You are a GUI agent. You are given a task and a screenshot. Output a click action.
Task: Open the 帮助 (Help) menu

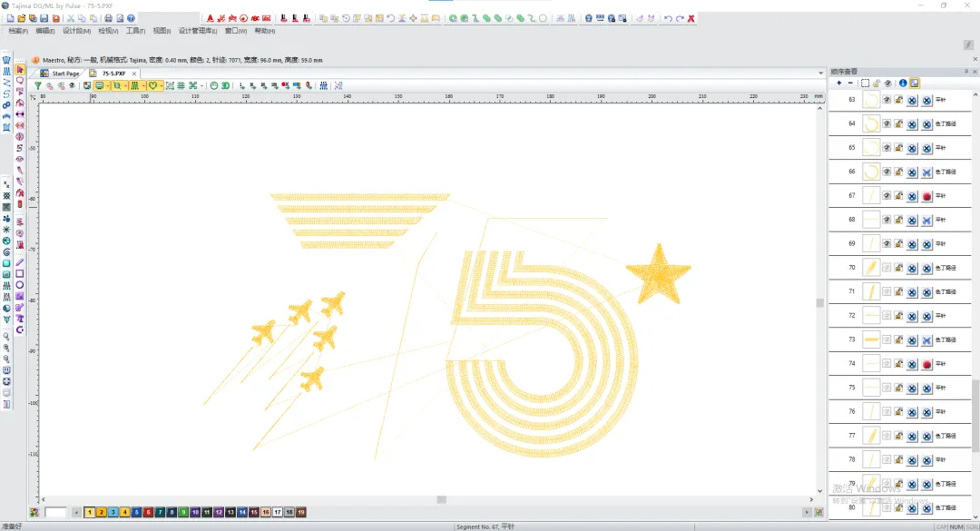[x=264, y=31]
